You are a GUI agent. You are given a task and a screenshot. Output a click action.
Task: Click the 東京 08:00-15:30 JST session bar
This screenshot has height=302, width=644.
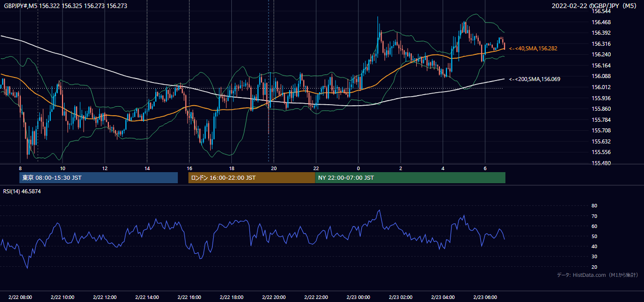click(98, 178)
